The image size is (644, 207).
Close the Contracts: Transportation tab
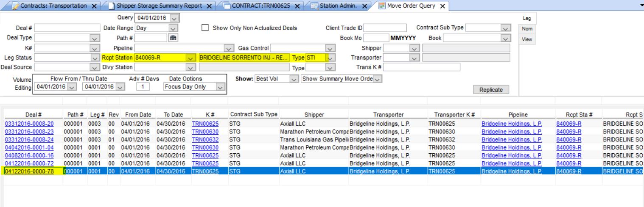(93, 6)
